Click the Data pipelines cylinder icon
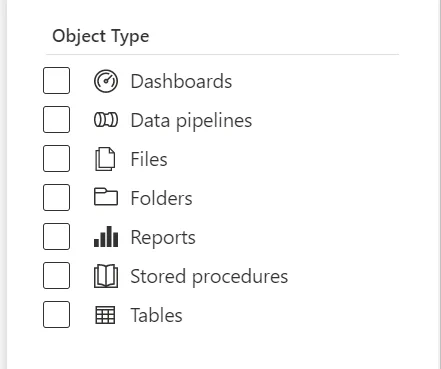441x369 pixels. point(106,120)
